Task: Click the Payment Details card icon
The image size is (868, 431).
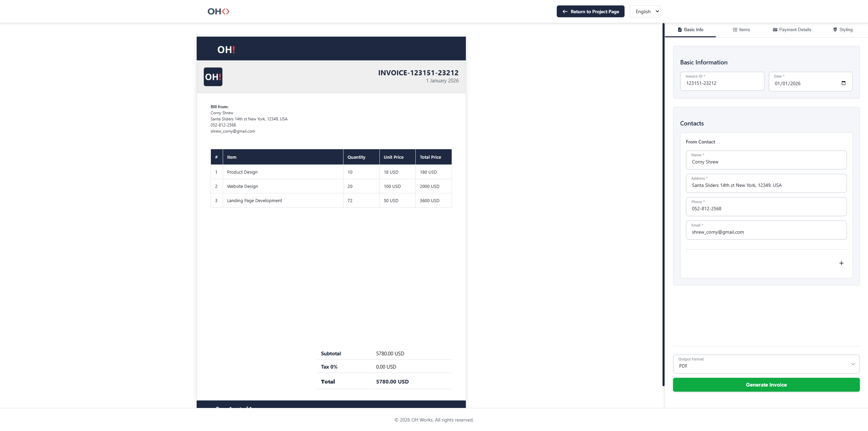Action: [775, 30]
